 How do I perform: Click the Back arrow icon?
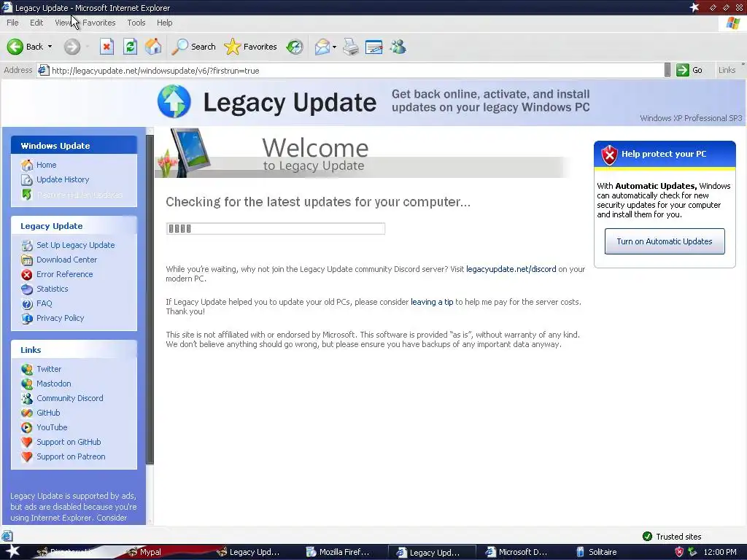15,47
